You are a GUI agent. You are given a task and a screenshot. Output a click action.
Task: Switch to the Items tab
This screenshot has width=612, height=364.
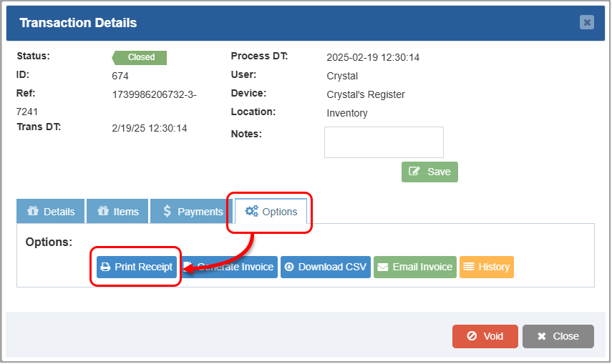pyautogui.click(x=117, y=211)
